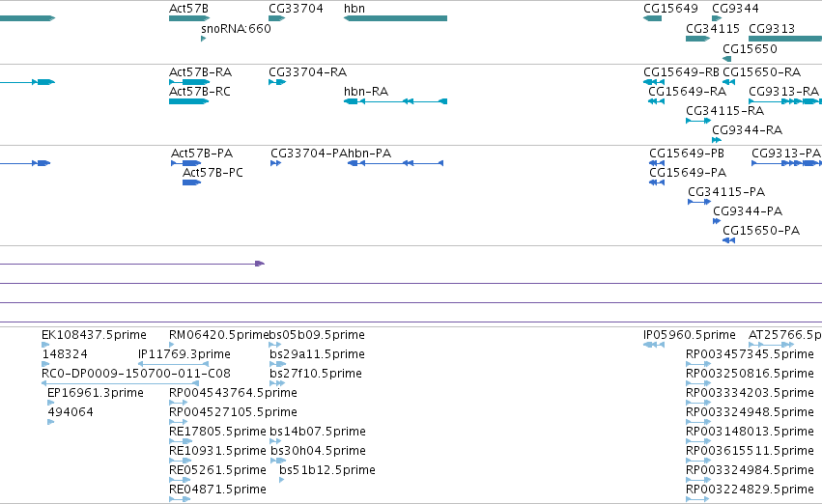Select the CG34115-PA feature arrow
The height and width of the screenshot is (504, 822).
click(x=699, y=202)
